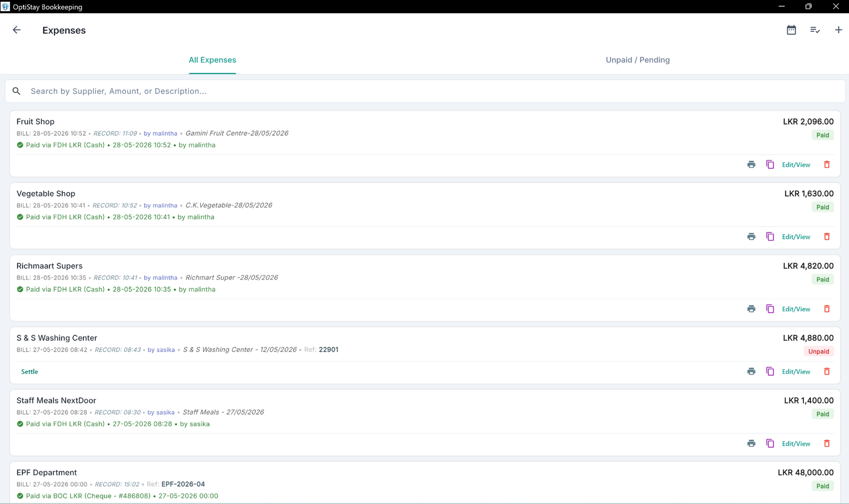
Task: Settle the S & S Washing Center bill
Action: [30, 372]
